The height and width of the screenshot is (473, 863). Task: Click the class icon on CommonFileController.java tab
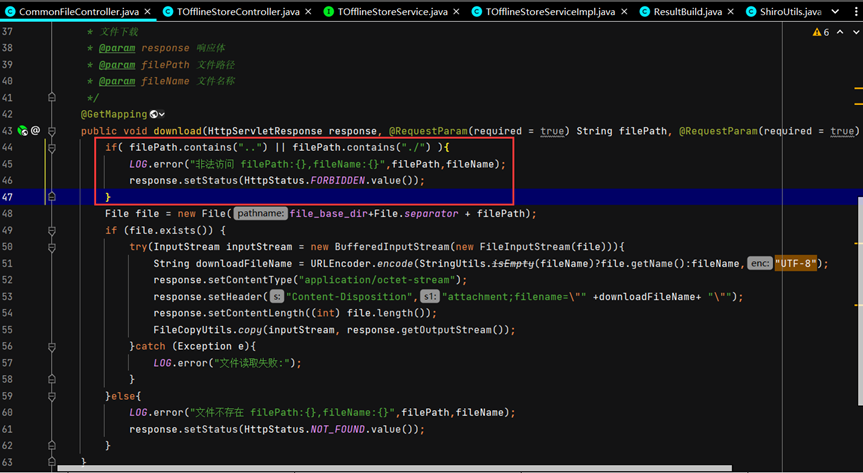click(9, 11)
